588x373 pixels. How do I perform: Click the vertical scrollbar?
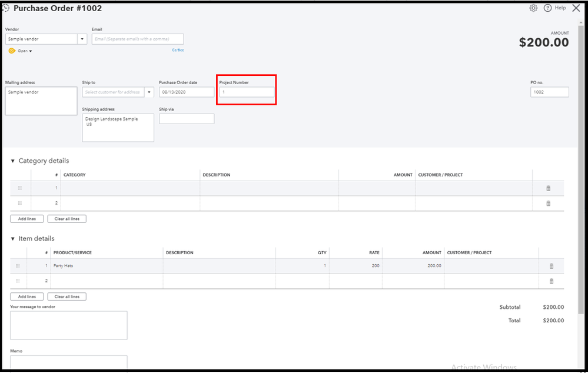click(582, 169)
